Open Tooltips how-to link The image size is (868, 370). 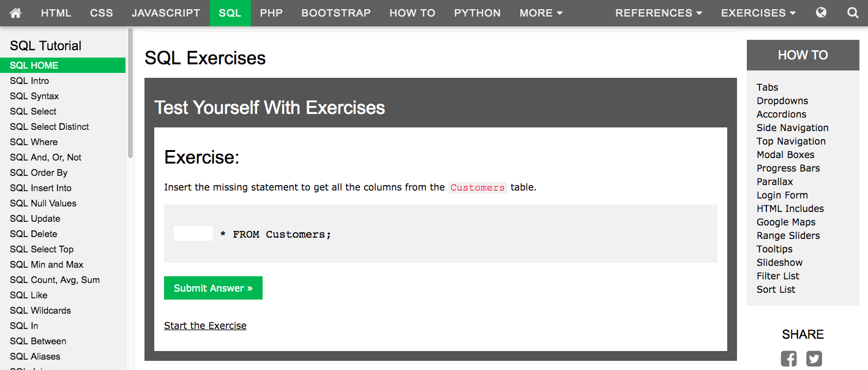pyautogui.click(x=774, y=249)
